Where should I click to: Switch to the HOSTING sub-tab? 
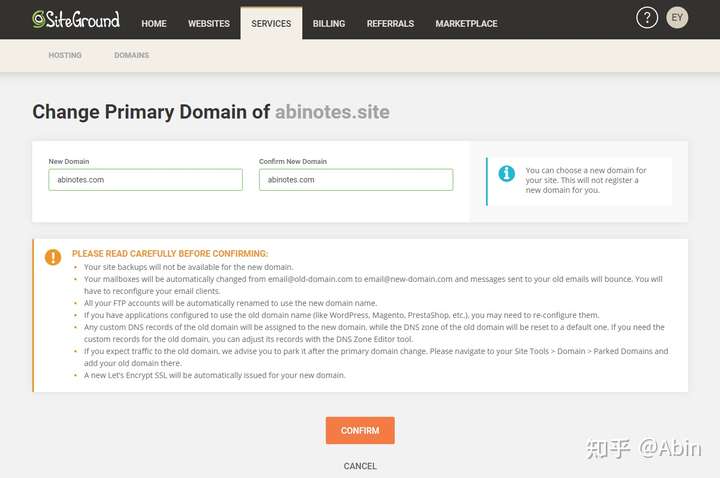[x=65, y=55]
